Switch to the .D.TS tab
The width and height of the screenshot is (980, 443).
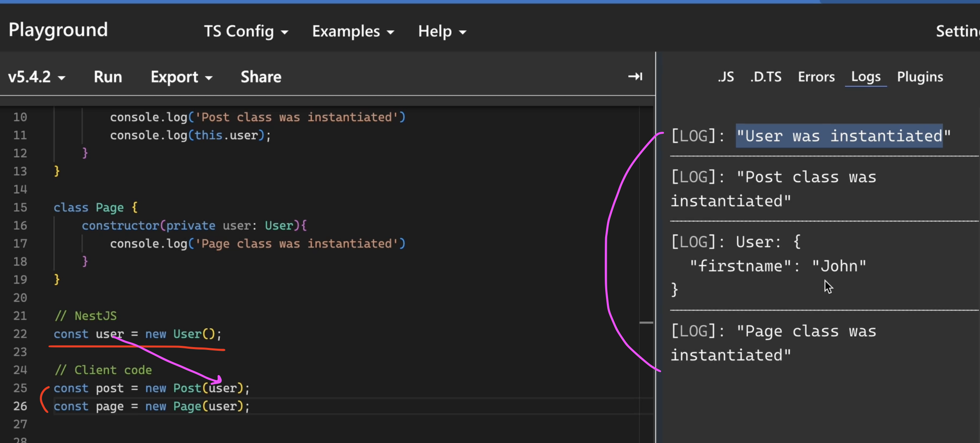click(x=766, y=77)
